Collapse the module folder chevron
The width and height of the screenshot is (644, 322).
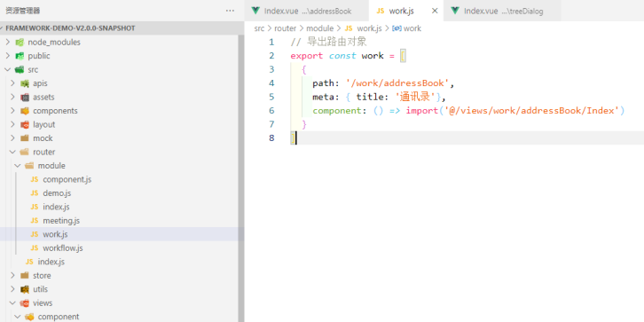pyautogui.click(x=17, y=166)
